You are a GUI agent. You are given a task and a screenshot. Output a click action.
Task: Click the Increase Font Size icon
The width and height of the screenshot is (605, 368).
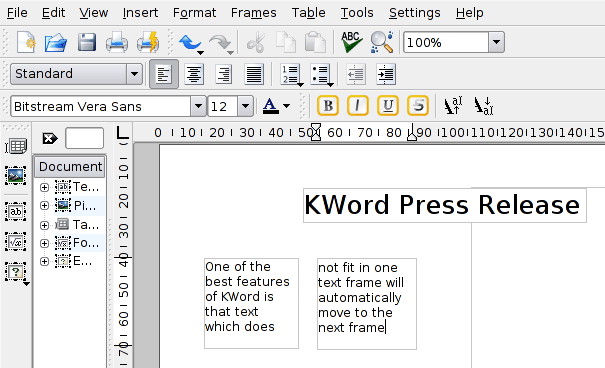[x=452, y=106]
